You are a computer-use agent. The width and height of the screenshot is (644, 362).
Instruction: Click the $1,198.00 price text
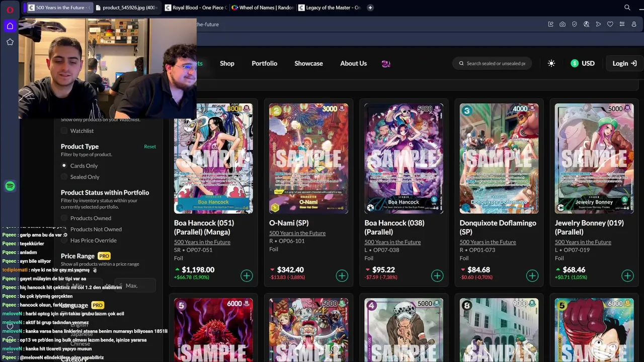click(x=198, y=269)
